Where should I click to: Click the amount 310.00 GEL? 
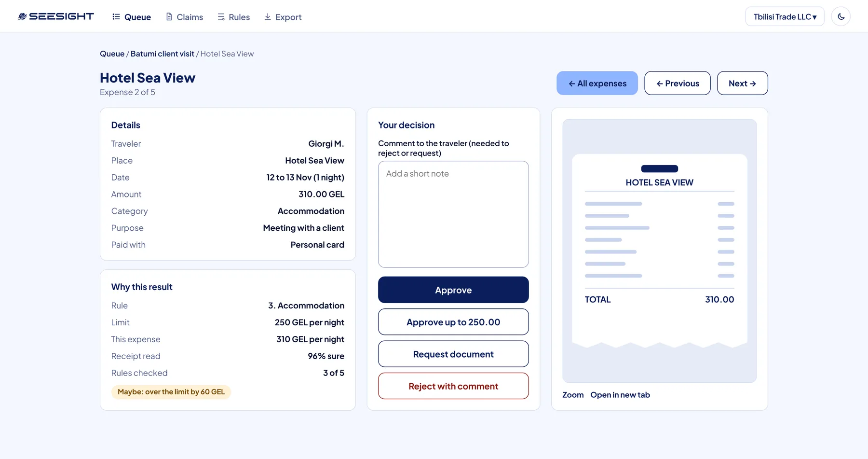(321, 194)
